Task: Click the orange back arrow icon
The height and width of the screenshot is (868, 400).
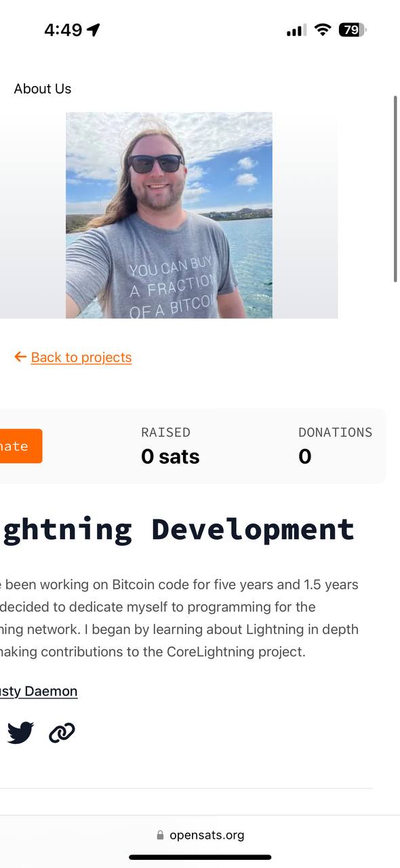Action: click(20, 357)
